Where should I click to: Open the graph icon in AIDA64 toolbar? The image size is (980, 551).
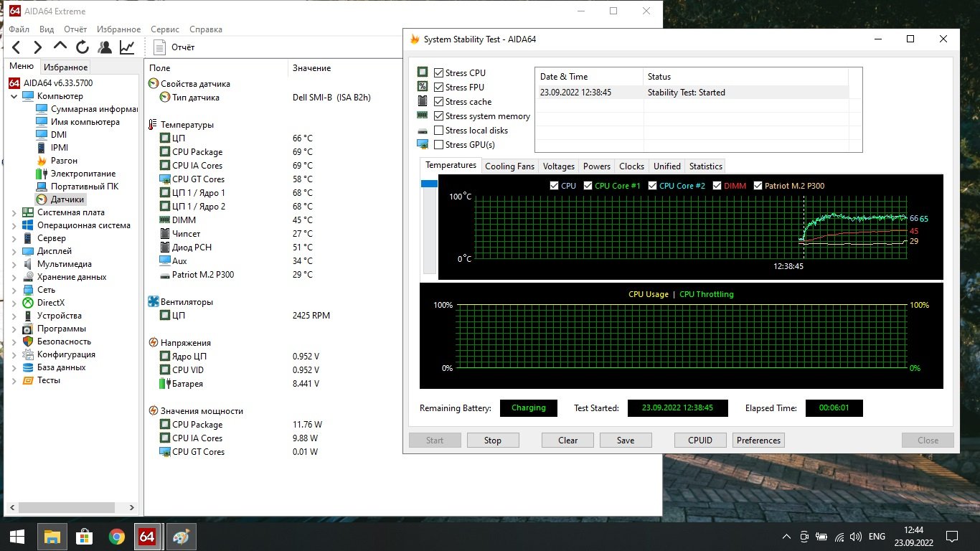click(127, 47)
